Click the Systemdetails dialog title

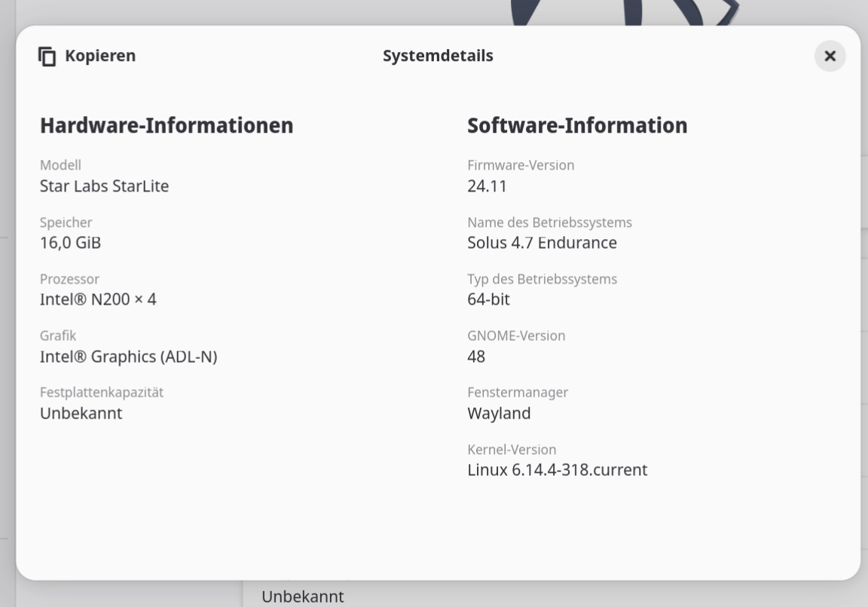[438, 56]
